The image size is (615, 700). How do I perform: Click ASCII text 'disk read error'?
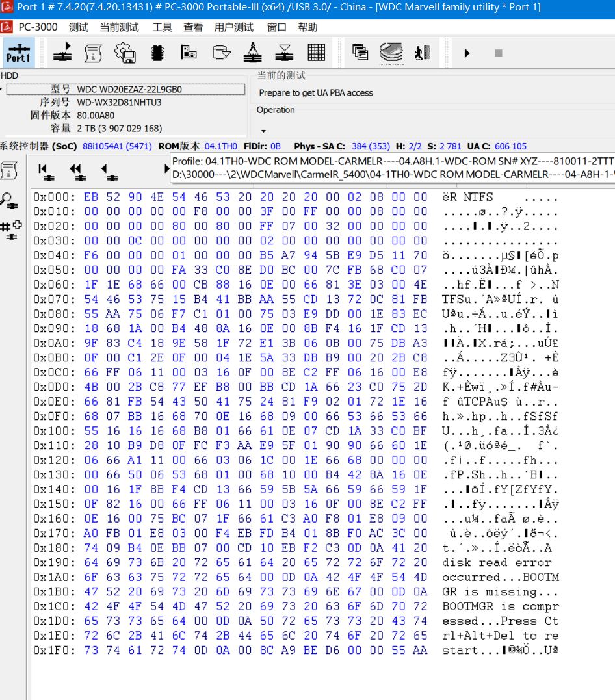[x=497, y=562]
